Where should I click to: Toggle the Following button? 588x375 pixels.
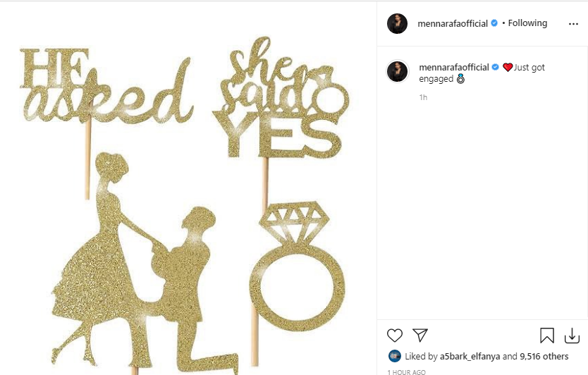tap(527, 23)
